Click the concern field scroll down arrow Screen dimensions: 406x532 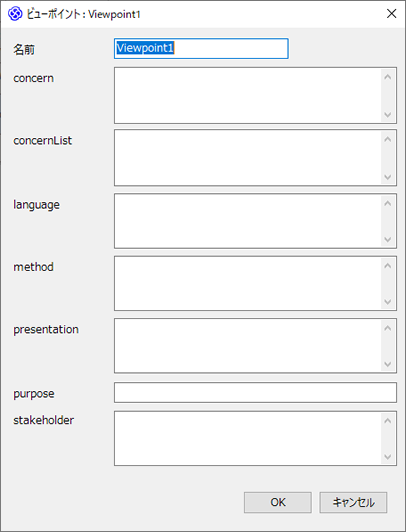[388, 115]
